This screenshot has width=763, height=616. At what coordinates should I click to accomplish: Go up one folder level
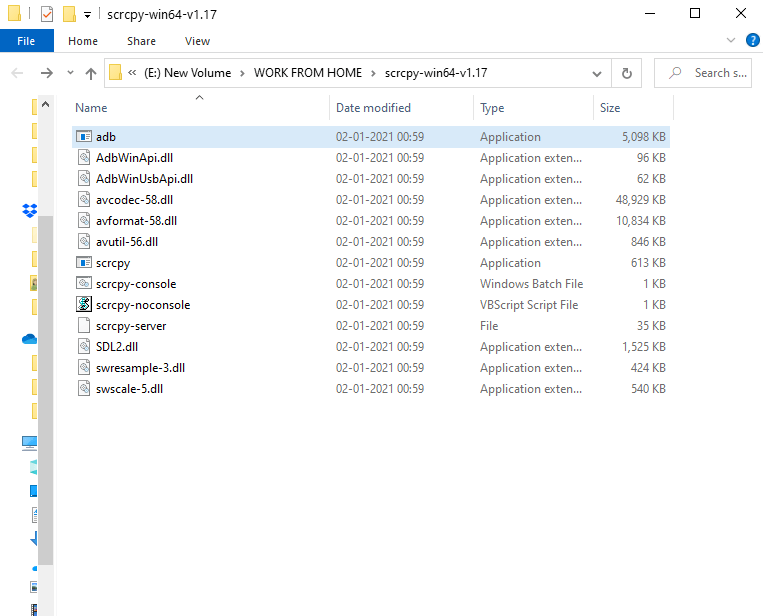[x=91, y=73]
